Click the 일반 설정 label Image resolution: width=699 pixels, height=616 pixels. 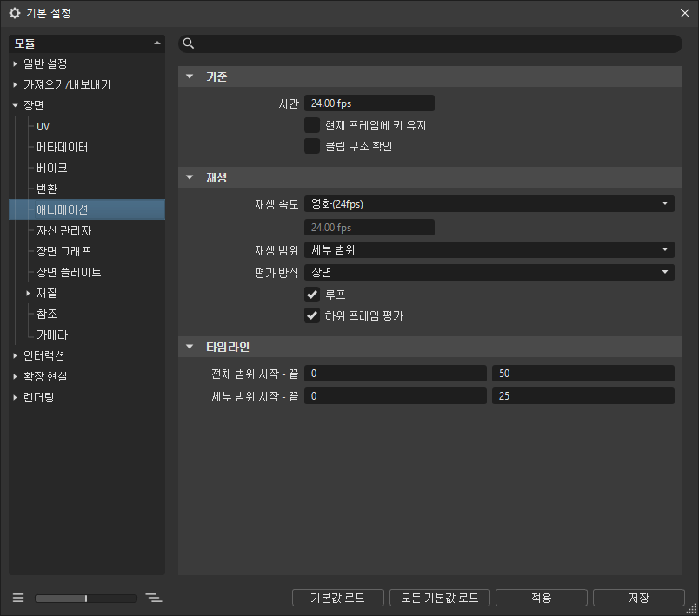(45, 63)
